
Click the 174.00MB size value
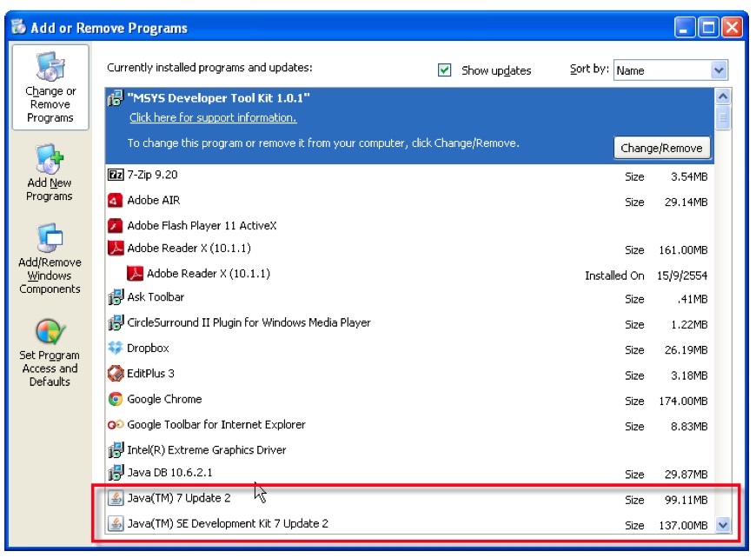tap(683, 401)
